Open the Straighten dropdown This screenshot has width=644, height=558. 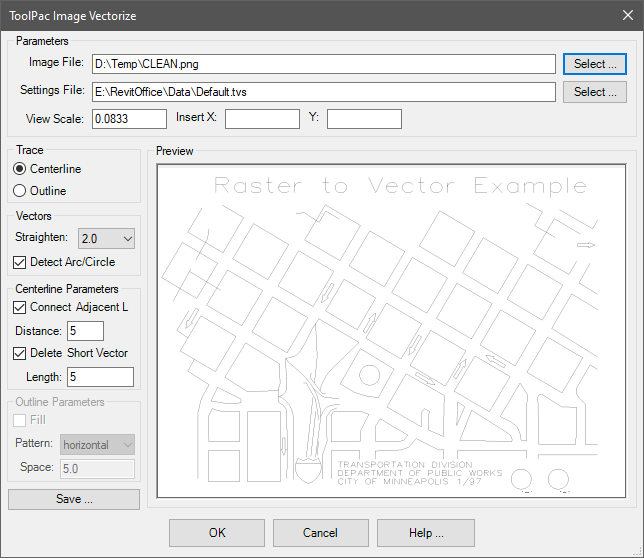[x=106, y=239]
